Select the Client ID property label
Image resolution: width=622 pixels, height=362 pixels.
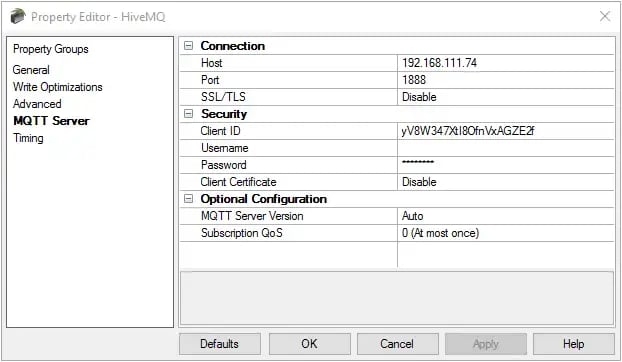[x=221, y=131]
